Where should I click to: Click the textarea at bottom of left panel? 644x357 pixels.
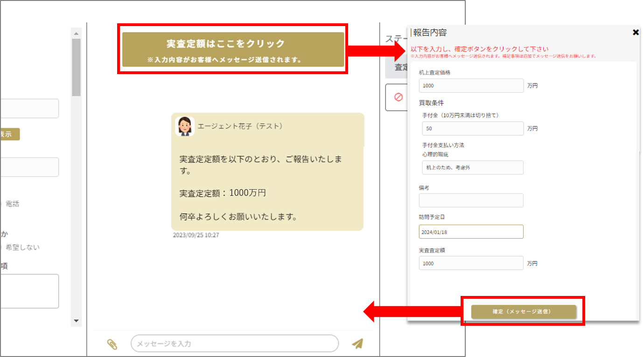tap(29, 291)
